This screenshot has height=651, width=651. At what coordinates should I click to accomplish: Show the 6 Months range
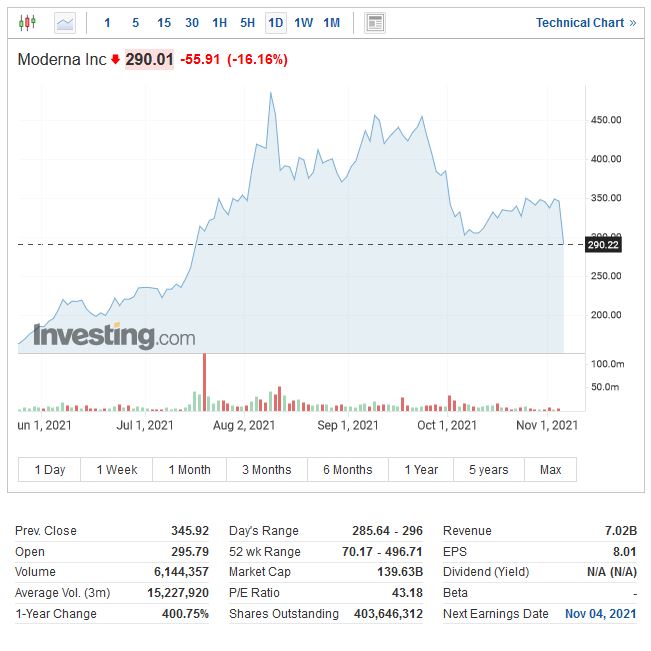[347, 470]
